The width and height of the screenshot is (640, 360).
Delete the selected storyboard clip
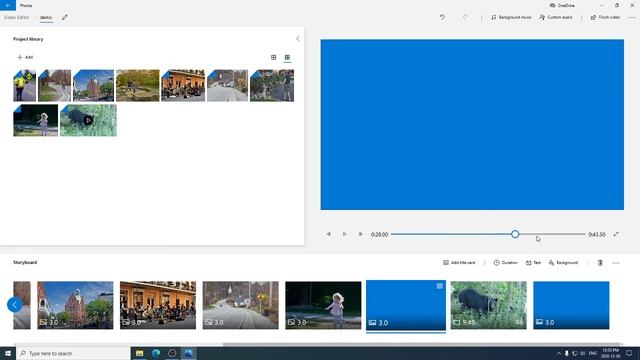(600, 263)
